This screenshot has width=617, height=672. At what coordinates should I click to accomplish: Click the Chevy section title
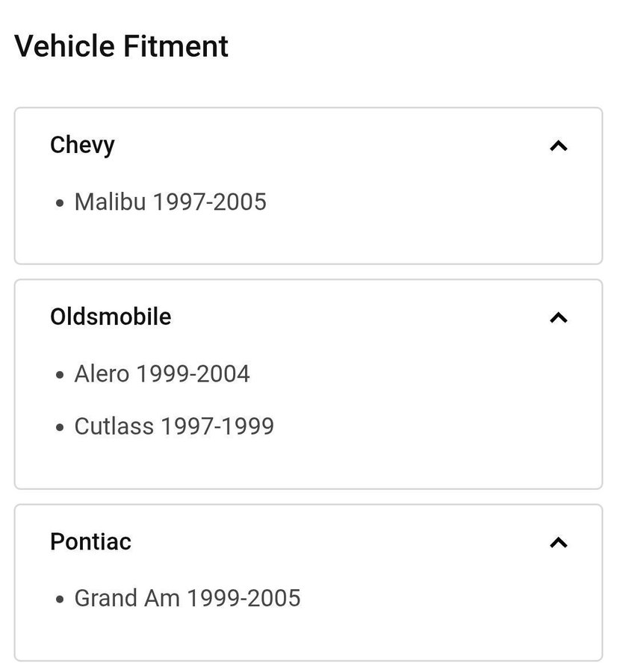(x=82, y=145)
